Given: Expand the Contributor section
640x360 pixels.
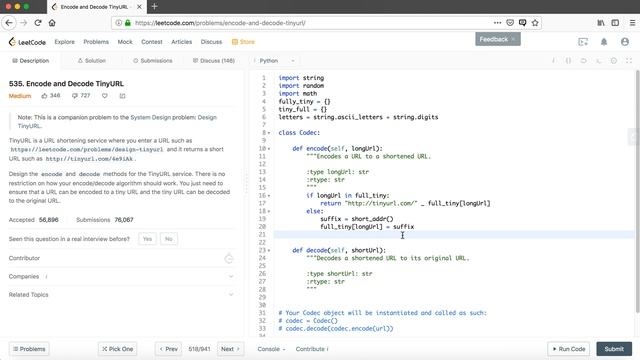Looking at the screenshot, I should pyautogui.click(x=121, y=258).
